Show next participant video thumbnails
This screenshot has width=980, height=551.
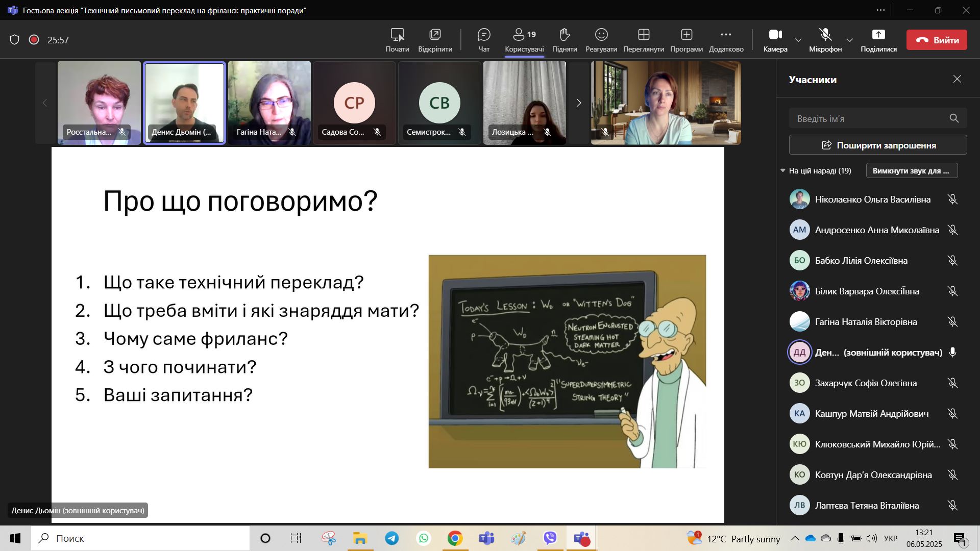tap(578, 103)
